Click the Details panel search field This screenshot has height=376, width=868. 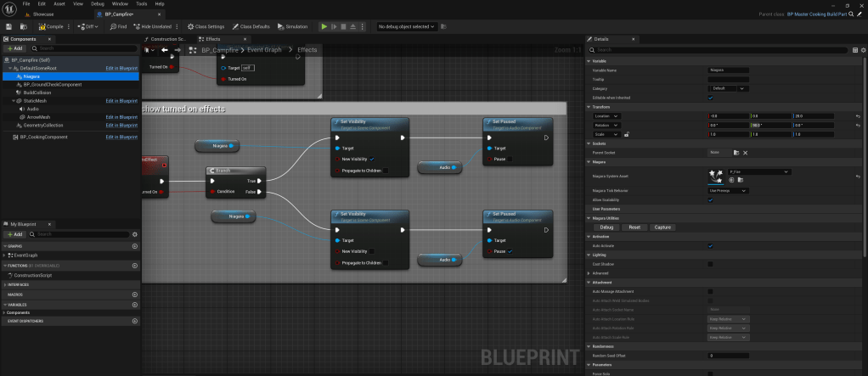[722, 50]
